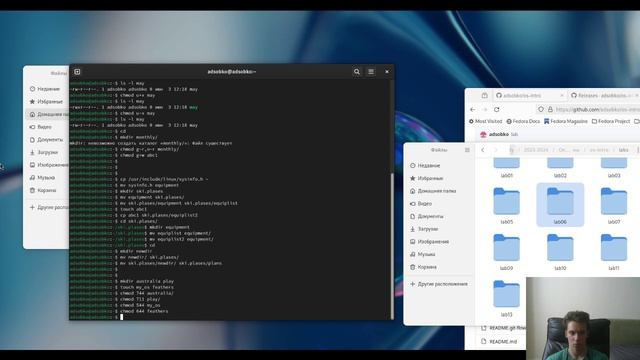Click the browser forward arrow

484,109
